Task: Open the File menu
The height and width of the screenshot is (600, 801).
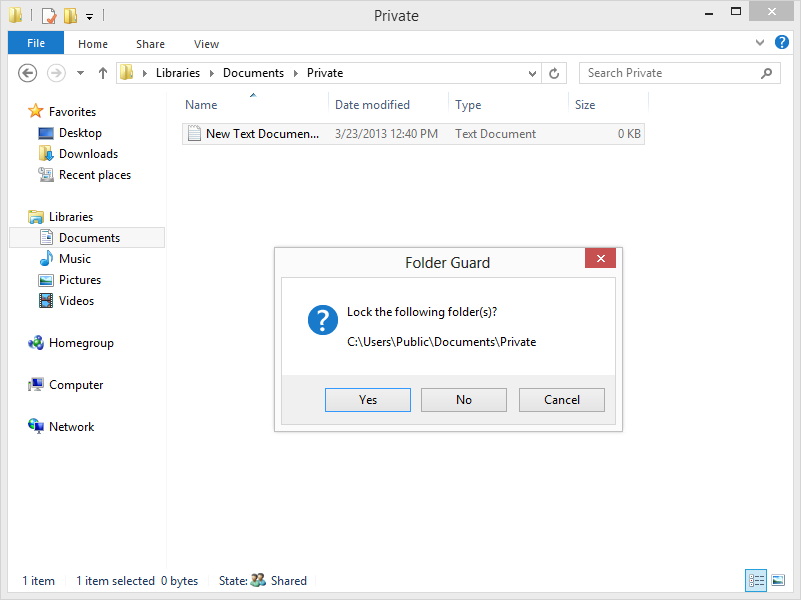Action: [x=35, y=44]
